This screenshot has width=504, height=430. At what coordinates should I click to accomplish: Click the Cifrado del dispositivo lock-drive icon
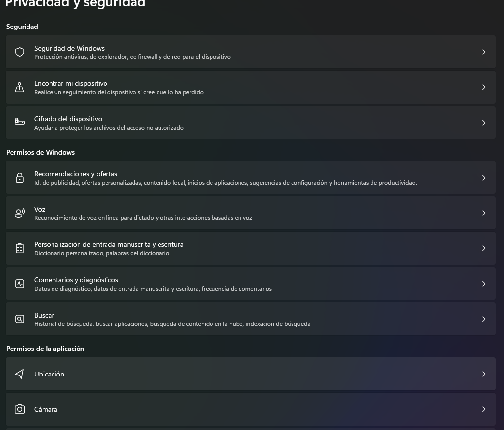(x=19, y=122)
